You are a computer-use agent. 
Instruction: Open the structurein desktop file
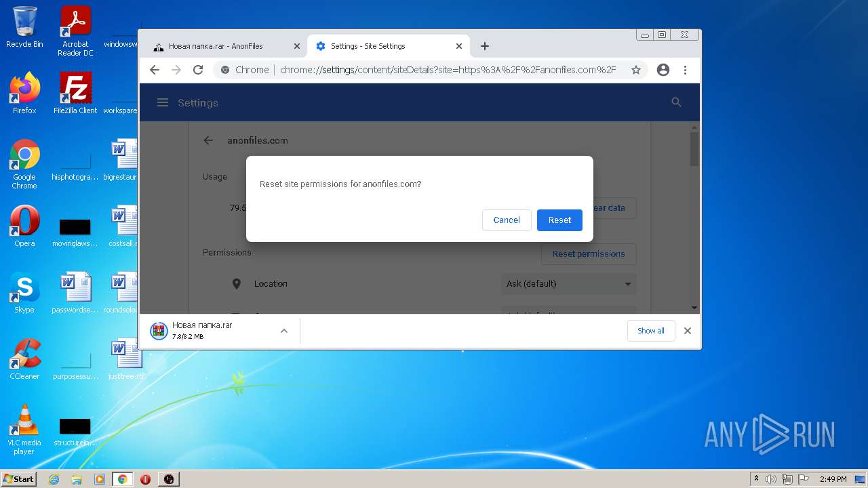pos(75,432)
